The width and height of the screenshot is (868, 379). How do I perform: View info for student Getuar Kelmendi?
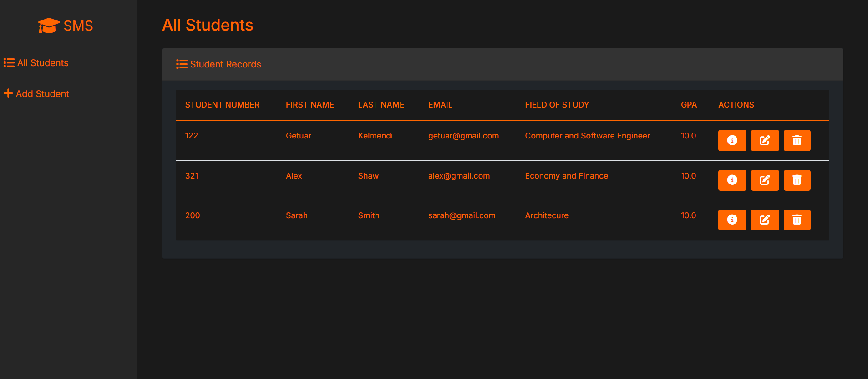click(x=732, y=140)
